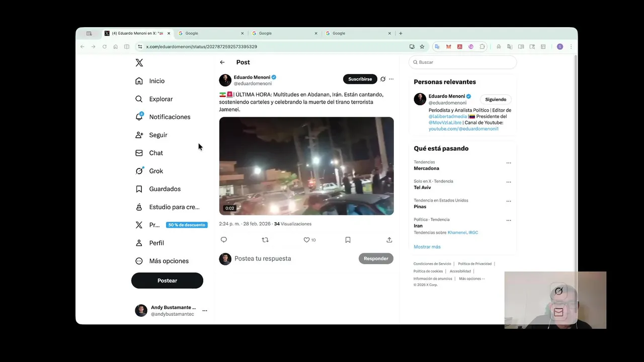Click the browser back arrow

pos(83,47)
